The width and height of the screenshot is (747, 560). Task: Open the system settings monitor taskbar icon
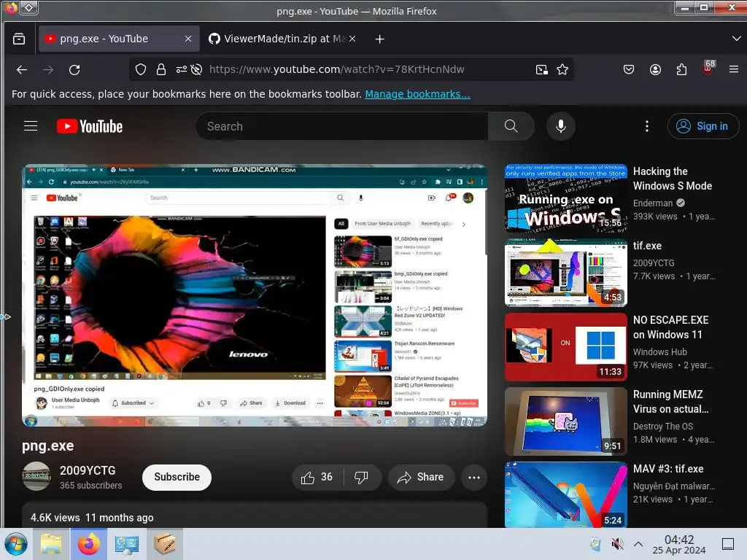(127, 544)
